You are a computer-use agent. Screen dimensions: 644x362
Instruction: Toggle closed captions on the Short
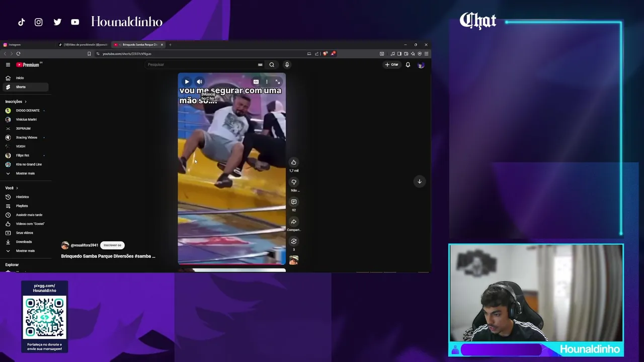[x=256, y=81]
